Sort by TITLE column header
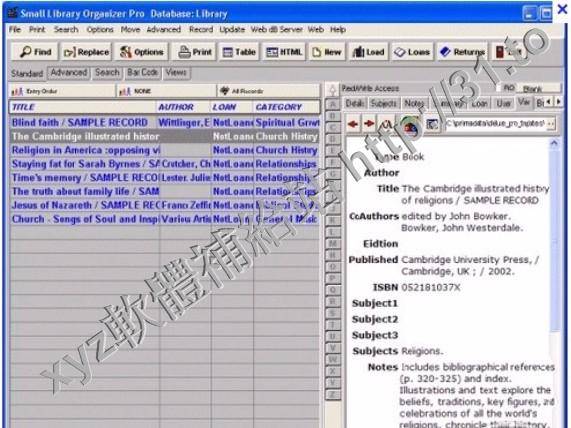The width and height of the screenshot is (571, 428). (84, 107)
